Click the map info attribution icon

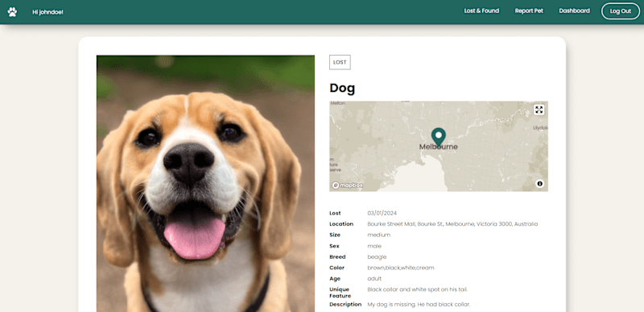[539, 184]
